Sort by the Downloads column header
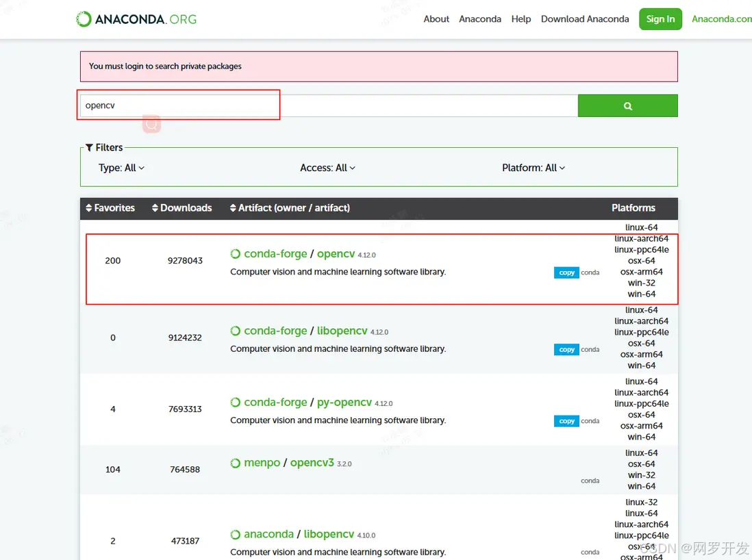The height and width of the screenshot is (560, 752). pos(186,207)
